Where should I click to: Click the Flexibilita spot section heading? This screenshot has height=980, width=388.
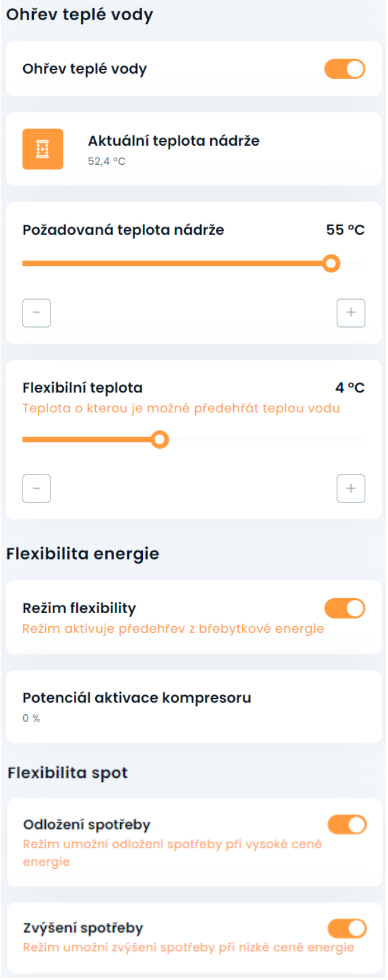coord(68,773)
